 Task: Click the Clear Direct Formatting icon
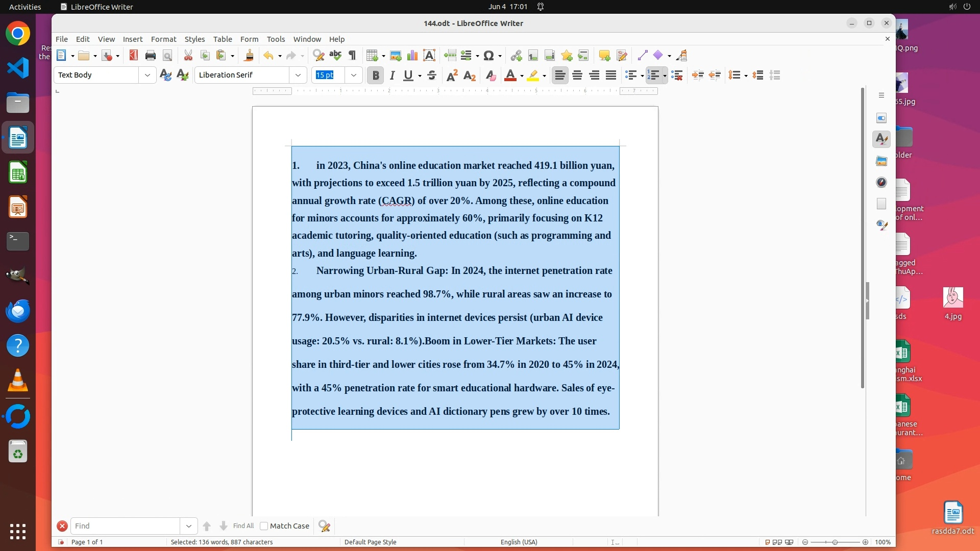[x=491, y=76]
